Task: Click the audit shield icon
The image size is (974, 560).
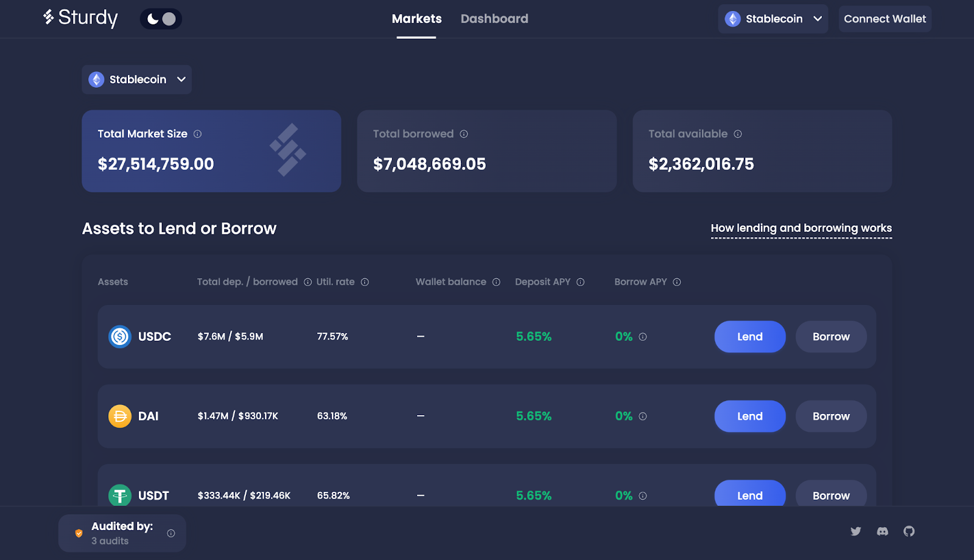Action: [x=79, y=533]
